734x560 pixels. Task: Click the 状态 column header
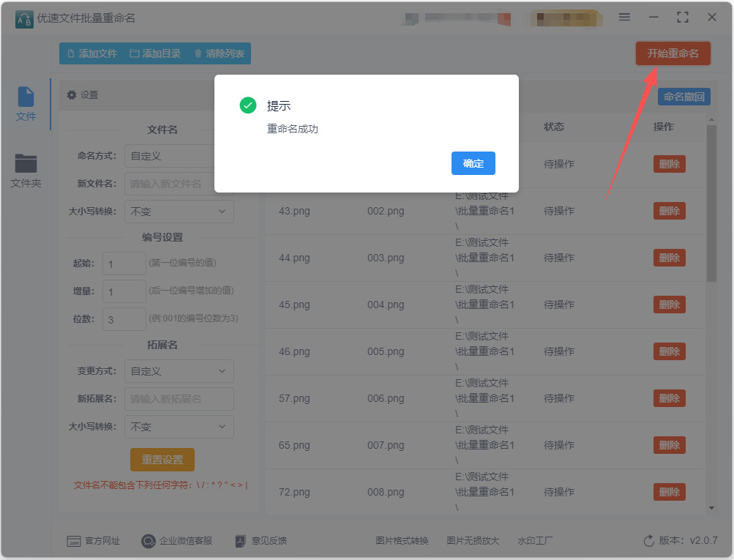(x=554, y=127)
